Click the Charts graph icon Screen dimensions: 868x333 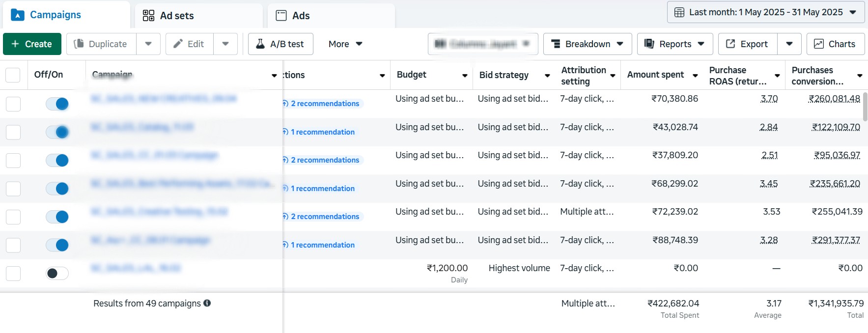[818, 44]
